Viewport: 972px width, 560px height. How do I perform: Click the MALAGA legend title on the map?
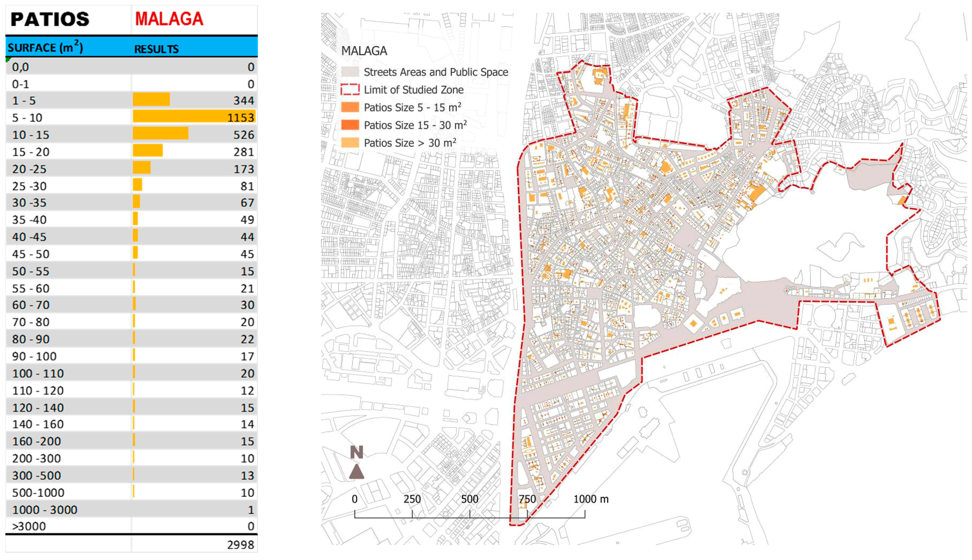click(x=364, y=51)
